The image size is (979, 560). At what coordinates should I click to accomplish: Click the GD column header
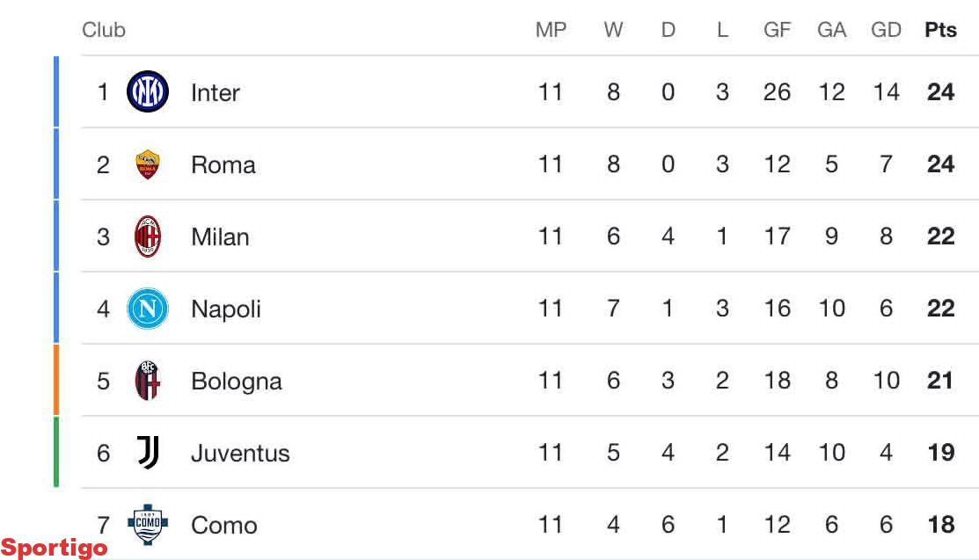[x=886, y=30]
